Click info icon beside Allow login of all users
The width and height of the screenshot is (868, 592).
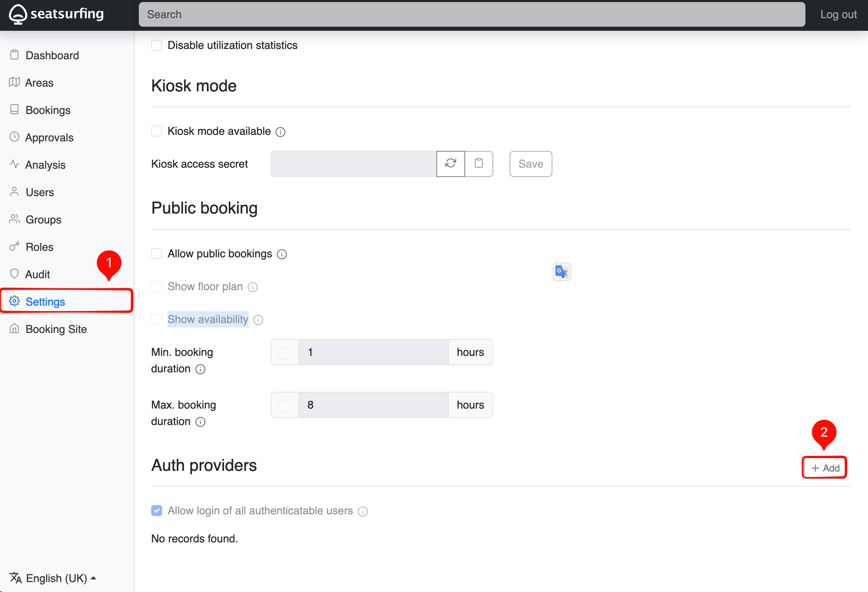click(363, 511)
